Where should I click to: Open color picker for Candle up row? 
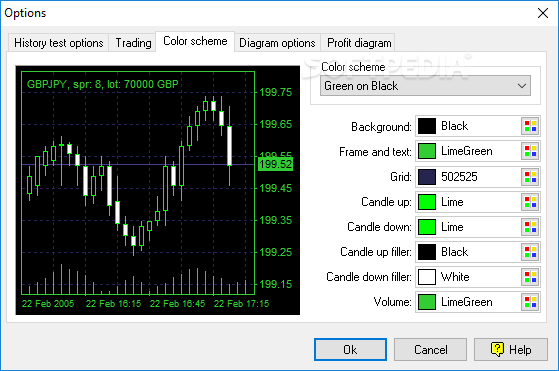(x=530, y=202)
